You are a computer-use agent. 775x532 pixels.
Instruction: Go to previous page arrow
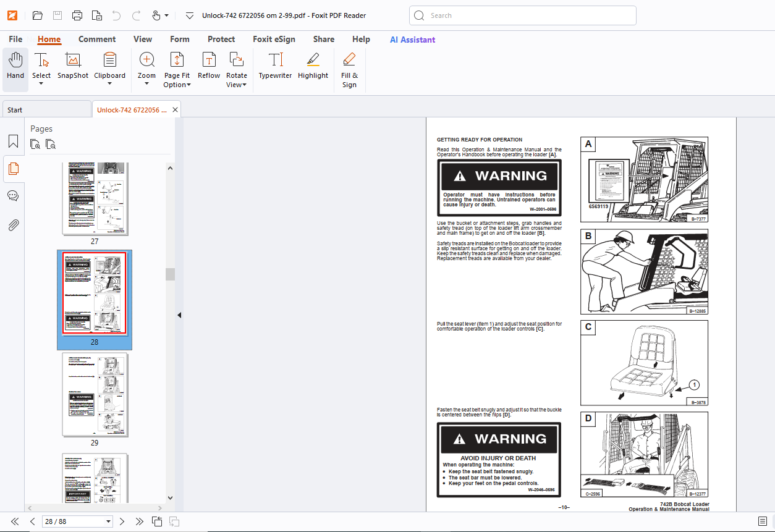tap(32, 521)
